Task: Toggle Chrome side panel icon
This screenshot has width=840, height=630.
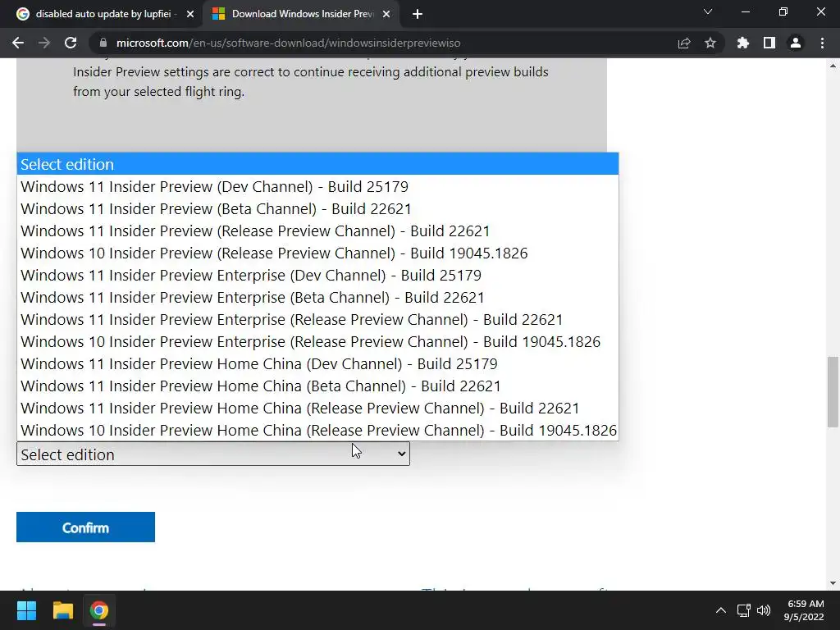Action: point(769,43)
